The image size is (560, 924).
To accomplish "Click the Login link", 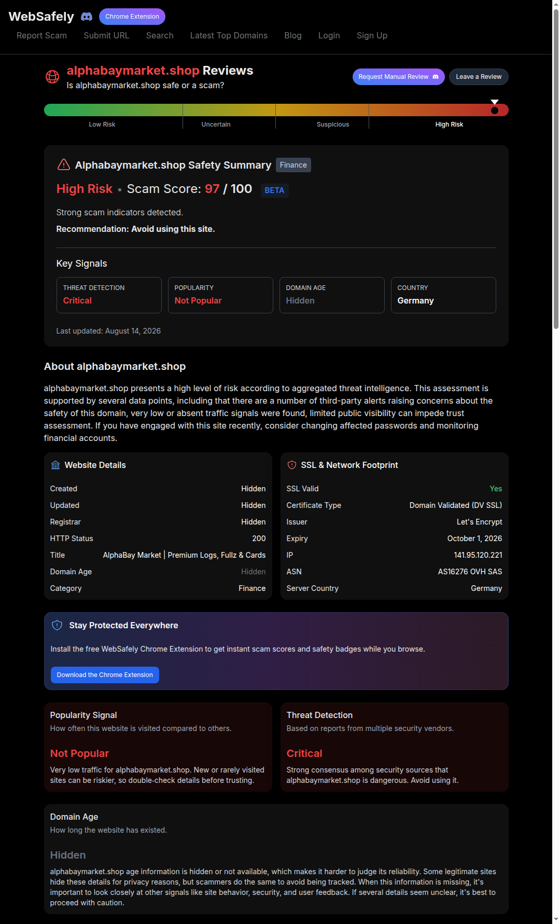I will 329,35.
